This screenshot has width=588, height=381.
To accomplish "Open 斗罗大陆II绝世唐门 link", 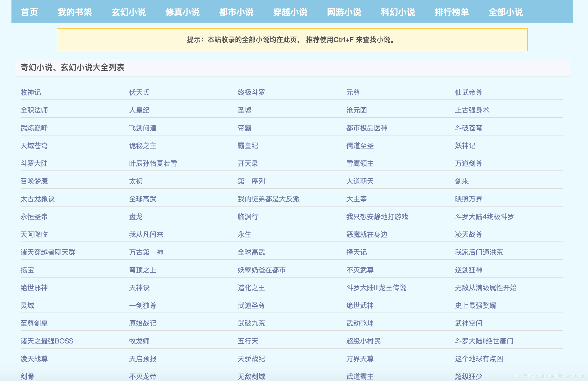I will coord(484,341).
